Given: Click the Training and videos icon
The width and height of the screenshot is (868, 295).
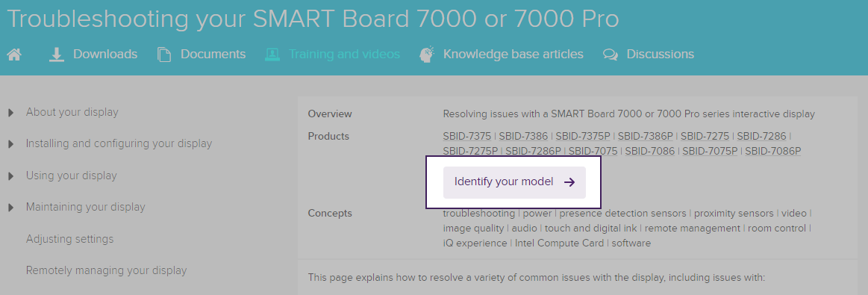Looking at the screenshot, I should (272, 55).
